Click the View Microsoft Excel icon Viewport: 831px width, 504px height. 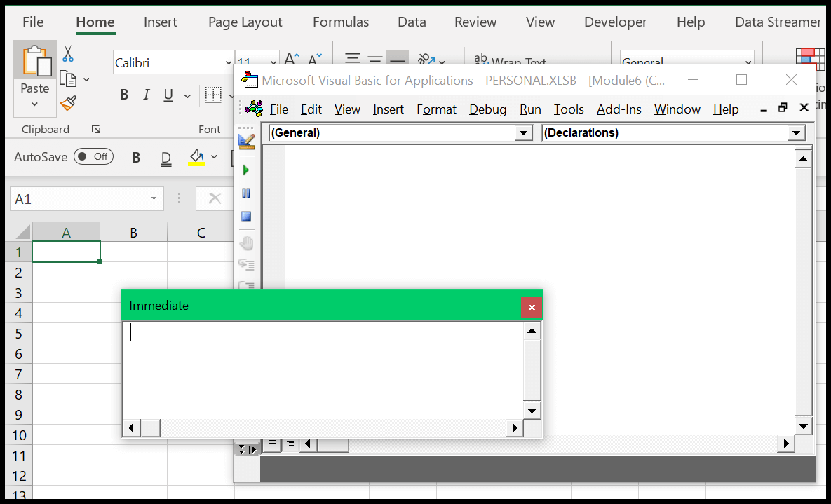click(x=247, y=140)
